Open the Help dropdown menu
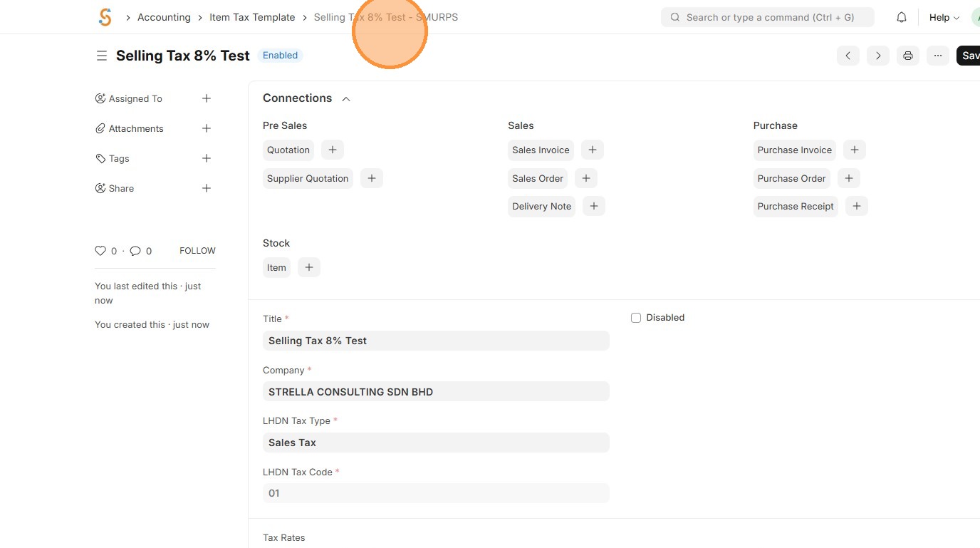This screenshot has height=548, width=980. click(944, 17)
